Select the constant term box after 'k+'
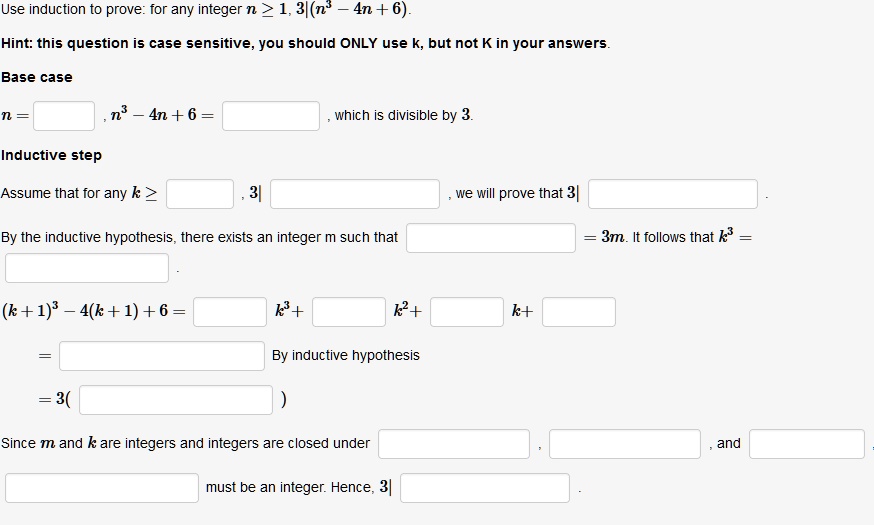The image size is (874, 525). pos(579,312)
